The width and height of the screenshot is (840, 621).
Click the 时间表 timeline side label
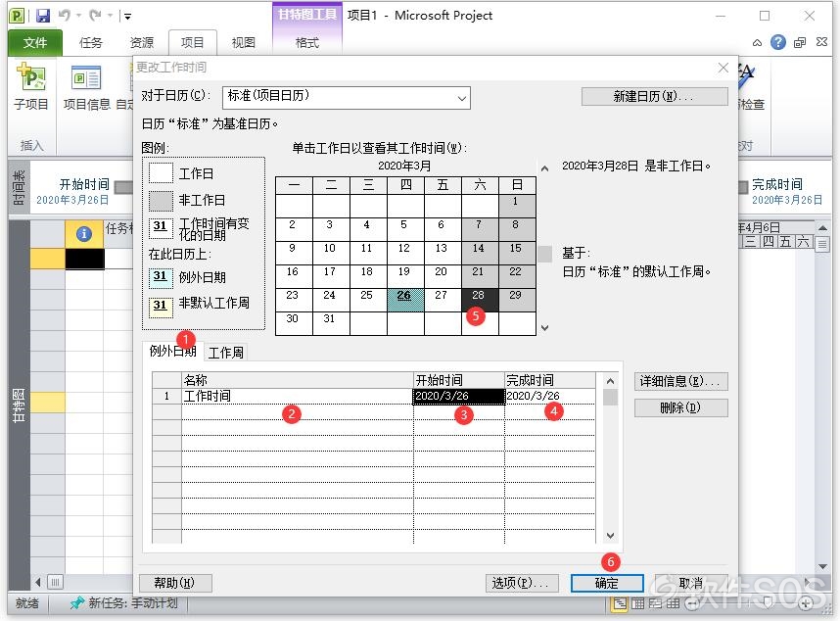pos(19,187)
